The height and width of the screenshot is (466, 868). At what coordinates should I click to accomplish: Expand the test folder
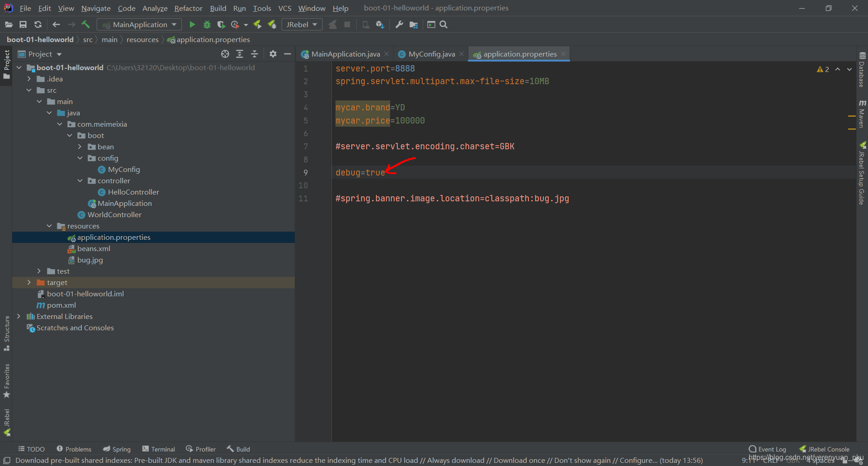point(39,271)
